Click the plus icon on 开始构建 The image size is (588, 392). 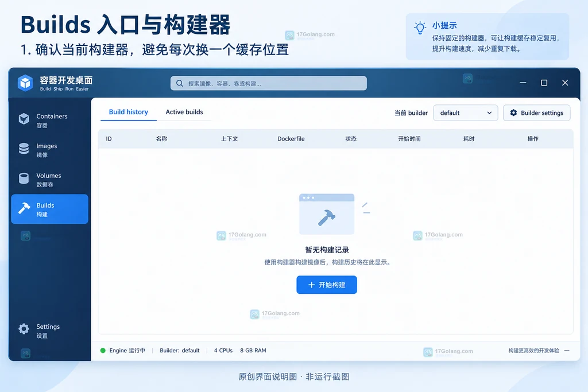(311, 285)
